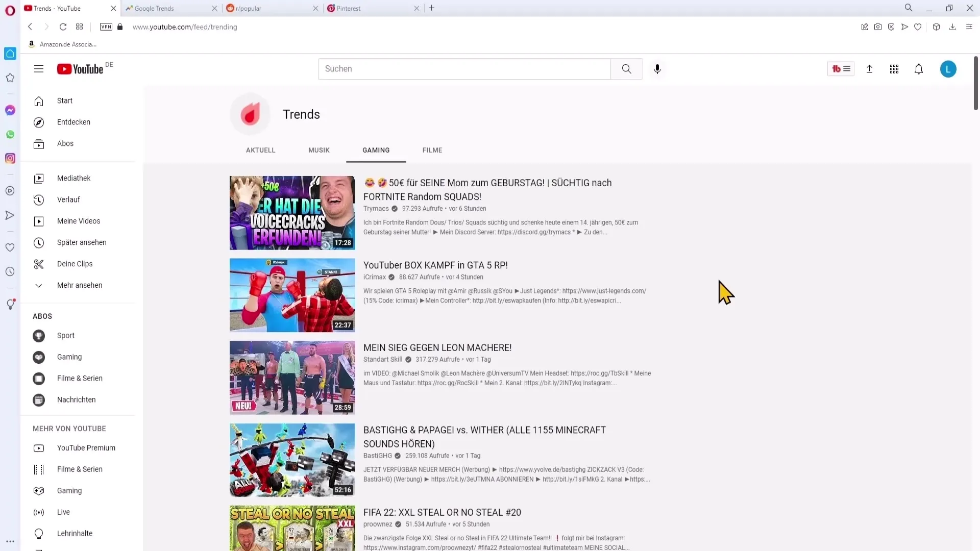
Task: Click the search microphone icon
Action: (657, 69)
